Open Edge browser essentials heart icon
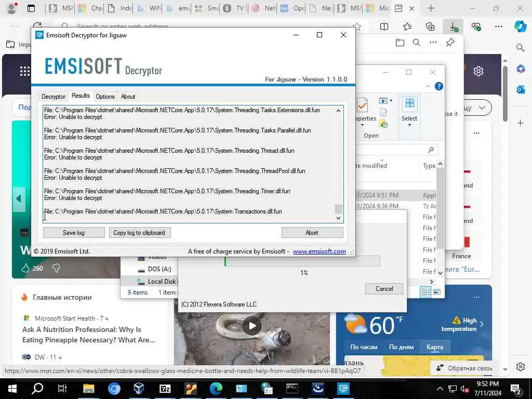Image resolution: width=532 pixels, height=399 pixels. [476, 27]
